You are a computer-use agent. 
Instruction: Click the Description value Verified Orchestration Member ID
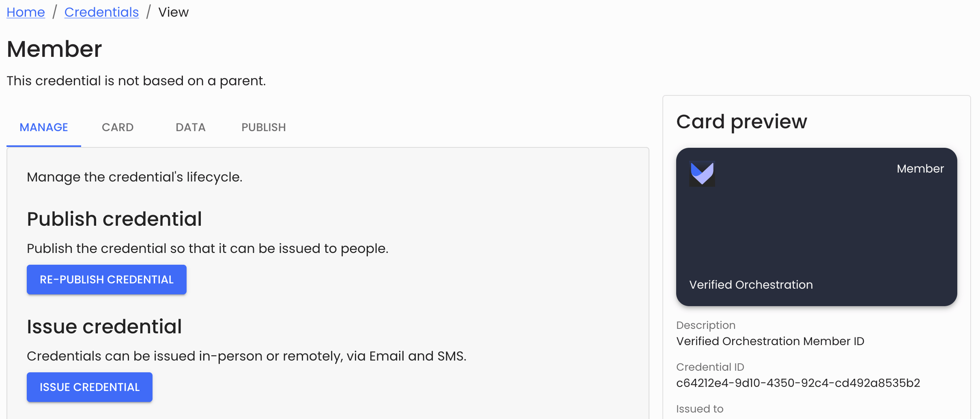(x=770, y=341)
